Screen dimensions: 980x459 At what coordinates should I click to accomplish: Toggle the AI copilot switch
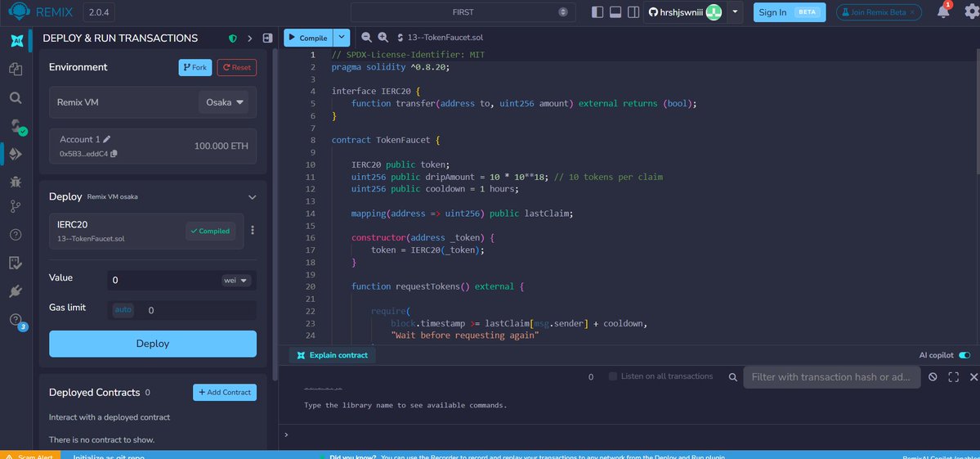tap(964, 355)
